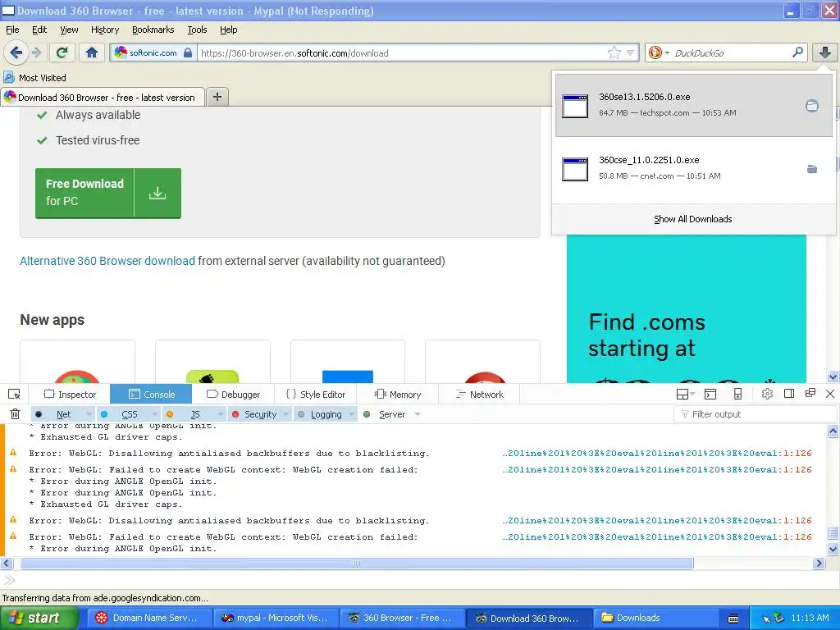Image resolution: width=840 pixels, height=630 pixels.
Task: Switch to the Network tab
Action: coord(479,395)
